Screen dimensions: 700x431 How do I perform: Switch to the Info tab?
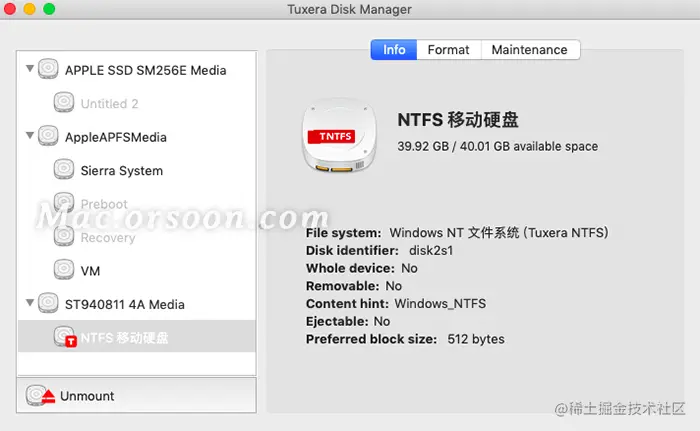click(x=394, y=50)
